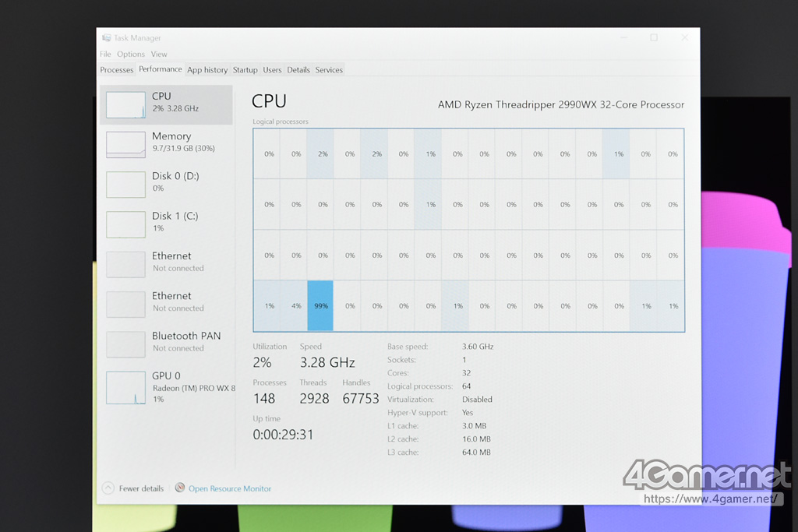
Task: Select Disk 0 (D:) sidebar item
Action: pos(167,184)
